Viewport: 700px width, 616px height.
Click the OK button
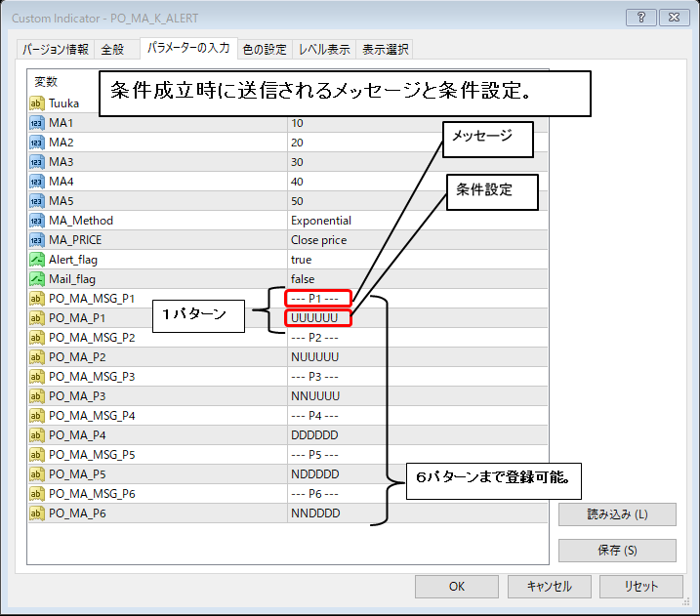pos(457,587)
